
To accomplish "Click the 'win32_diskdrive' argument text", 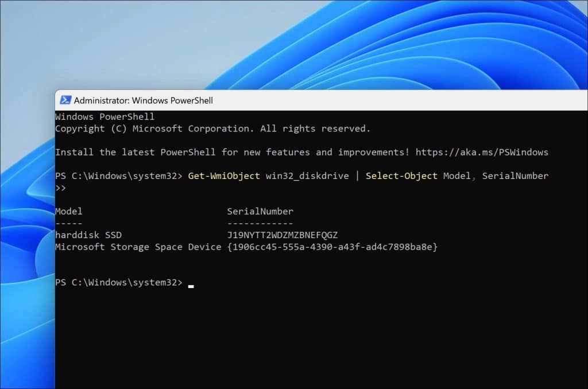I will click(307, 176).
